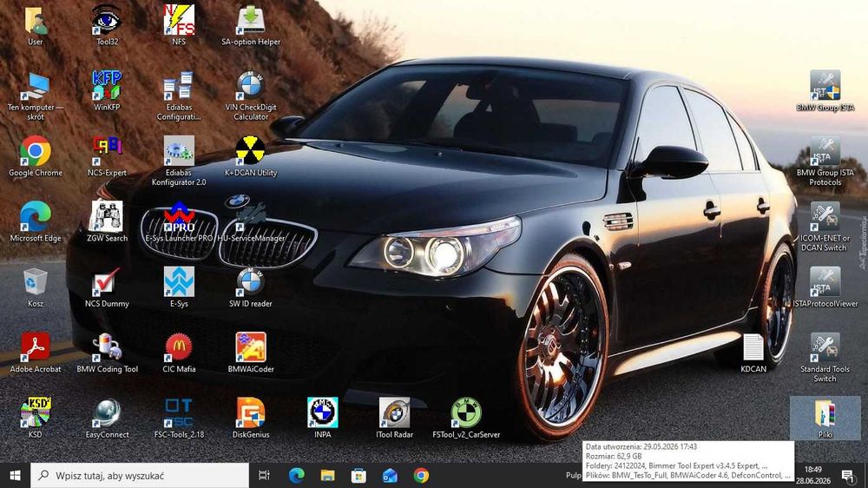Launch SA-option Helper

coord(251,25)
